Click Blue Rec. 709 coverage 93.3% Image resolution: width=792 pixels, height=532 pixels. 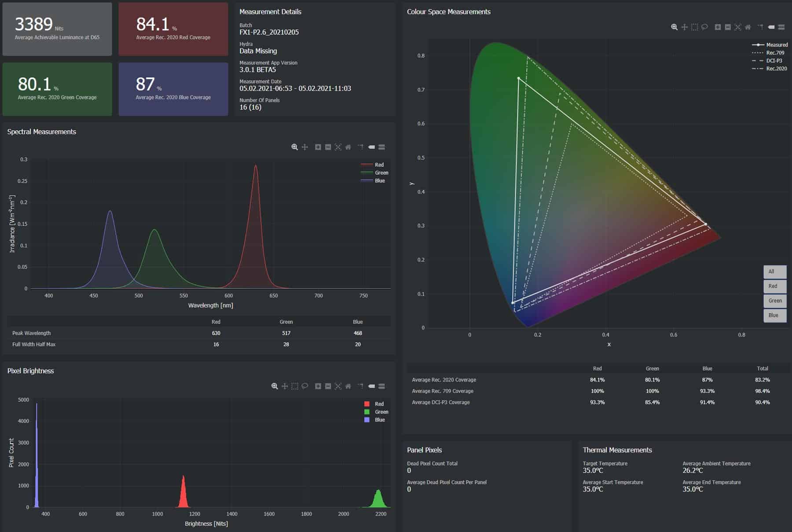pyautogui.click(x=707, y=391)
